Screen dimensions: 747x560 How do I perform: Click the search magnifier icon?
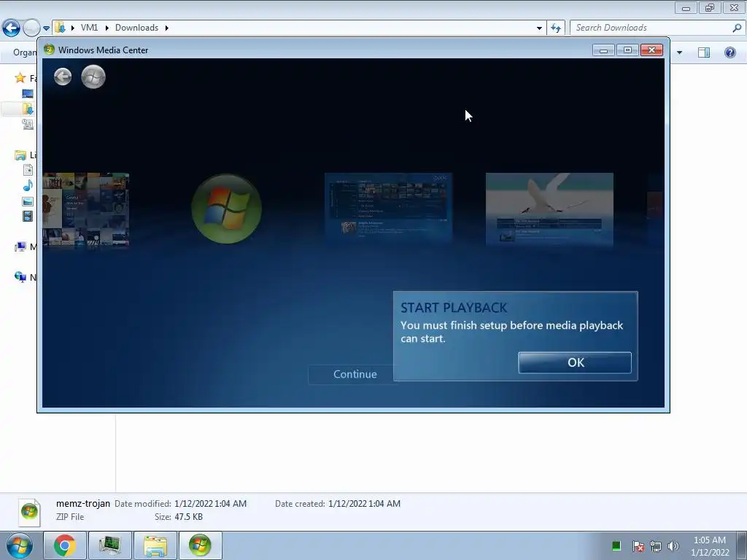pyautogui.click(x=737, y=28)
